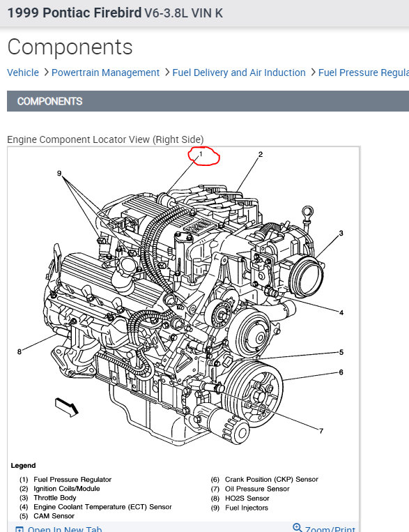The width and height of the screenshot is (409, 532).
Task: Click legend entry HO2S Sensor
Action: [247, 499]
